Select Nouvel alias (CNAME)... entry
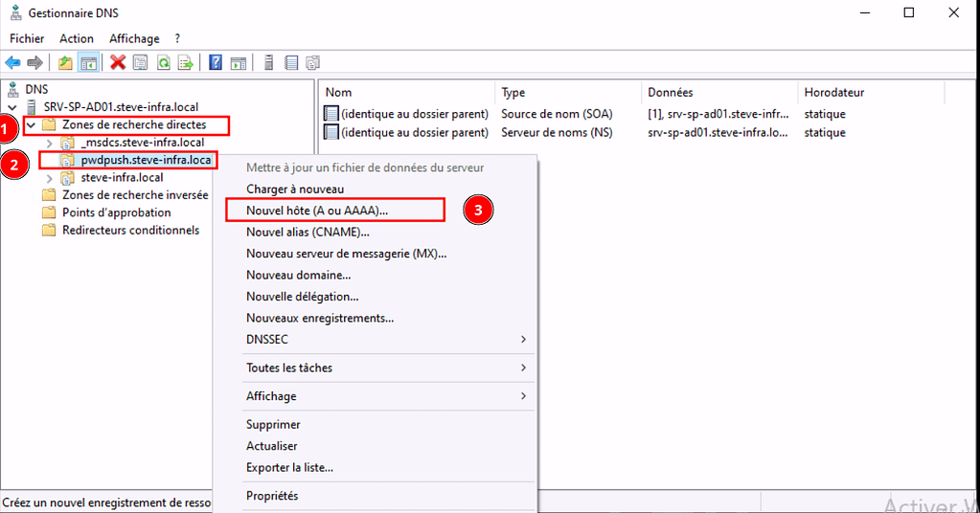The image size is (980, 513). [x=308, y=232]
